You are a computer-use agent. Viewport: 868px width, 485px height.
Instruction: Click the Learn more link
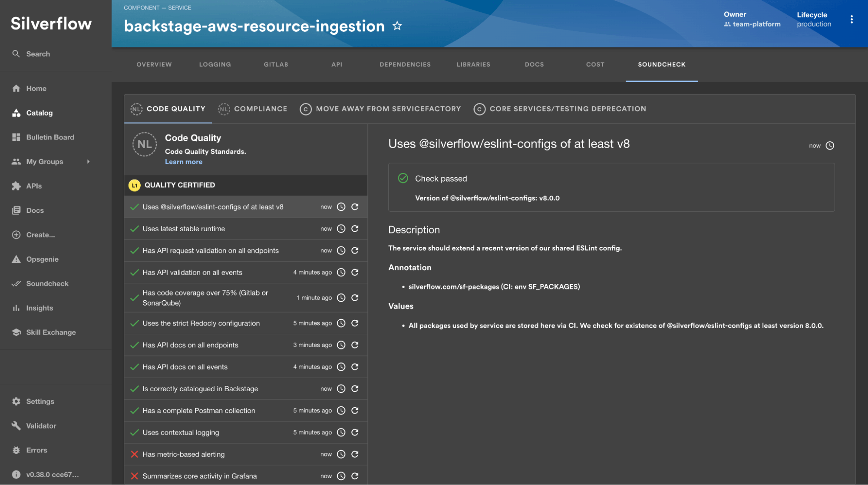pos(184,162)
